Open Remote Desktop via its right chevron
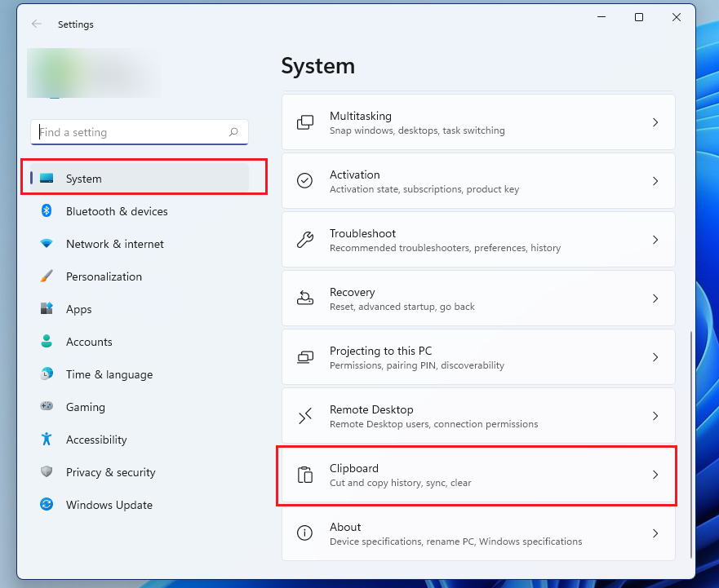719x588 pixels. pos(655,415)
